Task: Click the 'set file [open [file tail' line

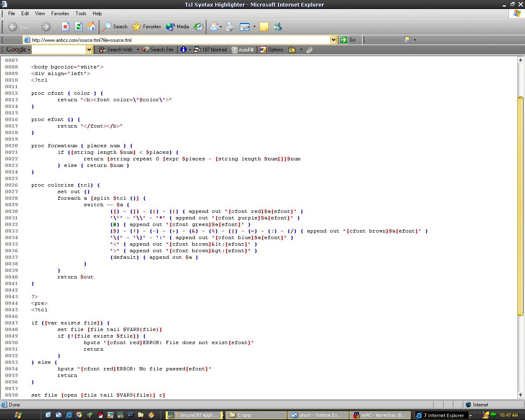Action: click(x=98, y=395)
